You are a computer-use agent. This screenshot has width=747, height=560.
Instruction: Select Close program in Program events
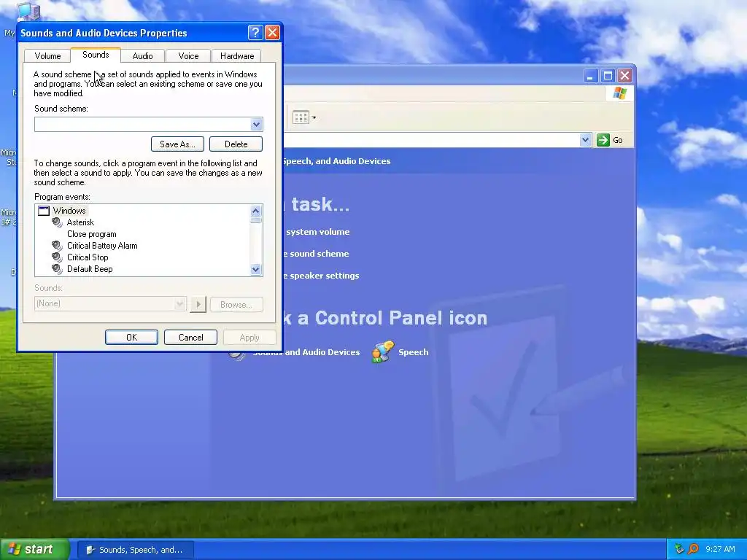tap(91, 234)
